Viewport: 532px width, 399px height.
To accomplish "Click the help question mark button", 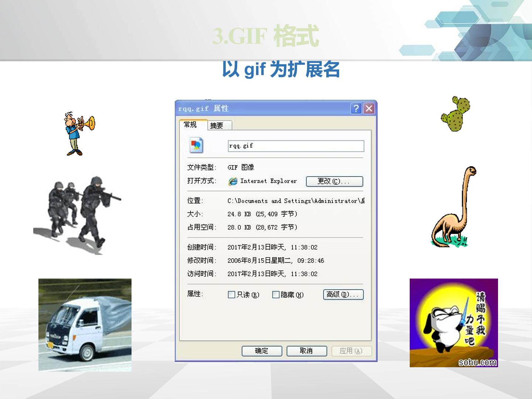I will 356,108.
